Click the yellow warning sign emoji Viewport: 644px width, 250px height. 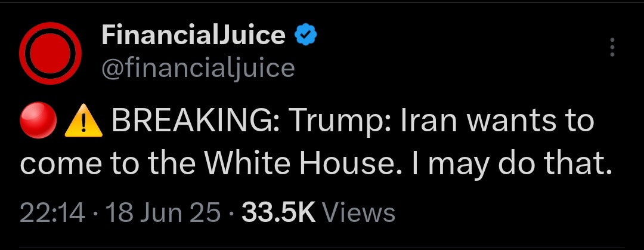(83, 120)
